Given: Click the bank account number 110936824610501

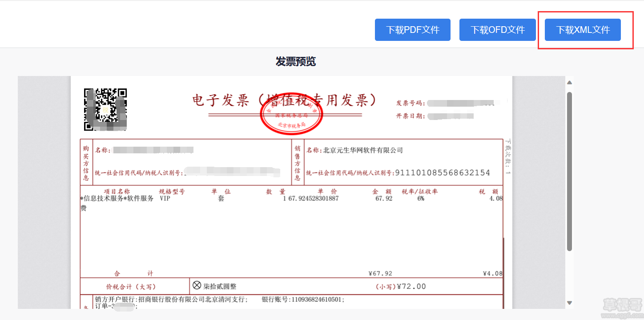Looking at the screenshot, I should click(x=318, y=300).
